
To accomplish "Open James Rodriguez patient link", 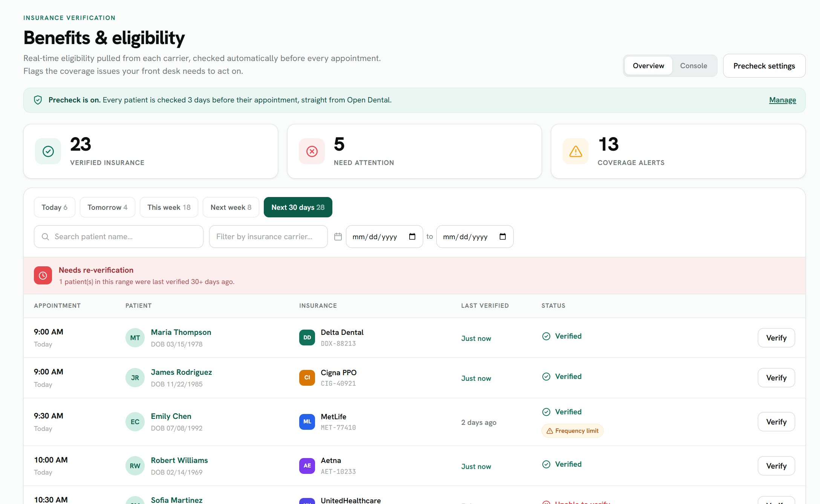I will 181,372.
